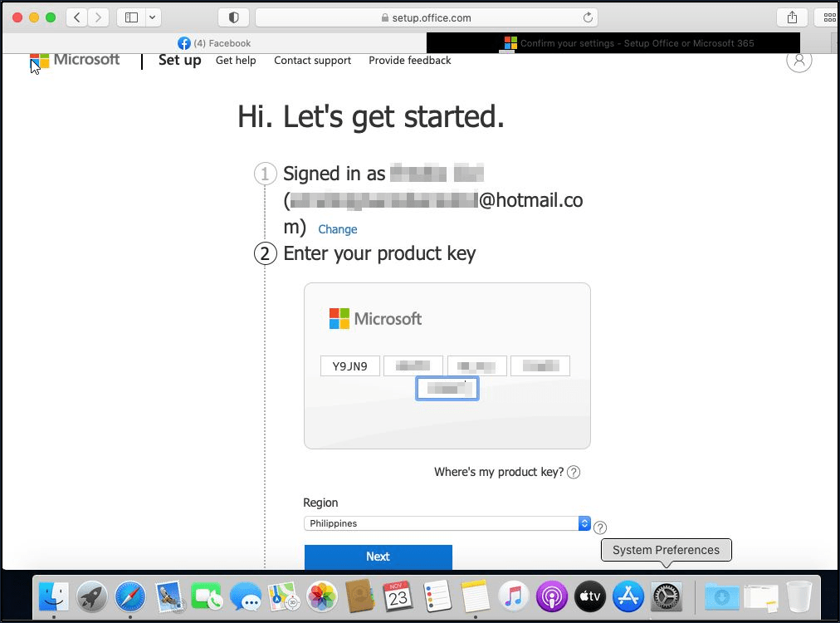Open Podcasts from the Dock
This screenshot has width=840, height=623.
[x=552, y=596]
